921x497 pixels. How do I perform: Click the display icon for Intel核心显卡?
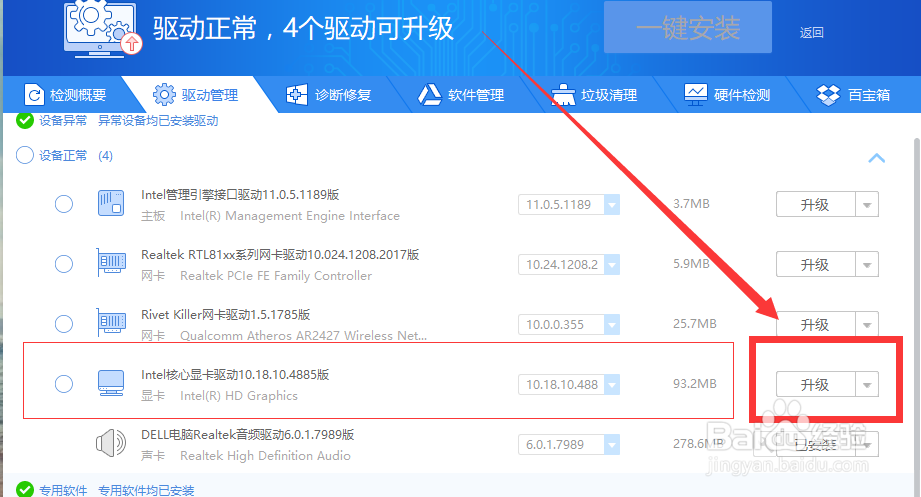point(111,383)
